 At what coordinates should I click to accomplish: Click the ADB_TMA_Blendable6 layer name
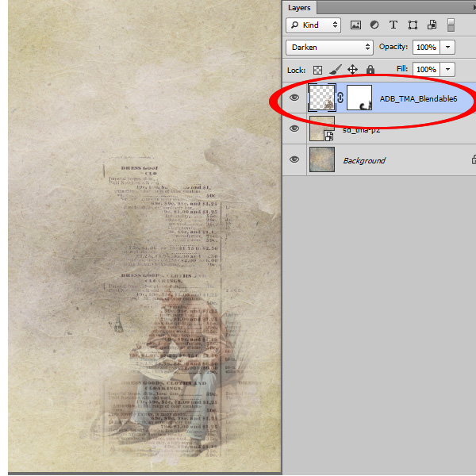click(x=418, y=98)
